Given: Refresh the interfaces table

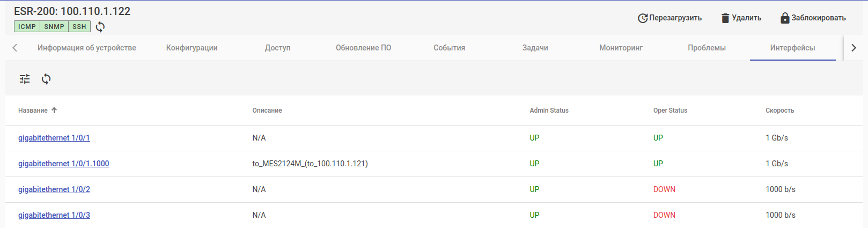Looking at the screenshot, I should pos(46,79).
